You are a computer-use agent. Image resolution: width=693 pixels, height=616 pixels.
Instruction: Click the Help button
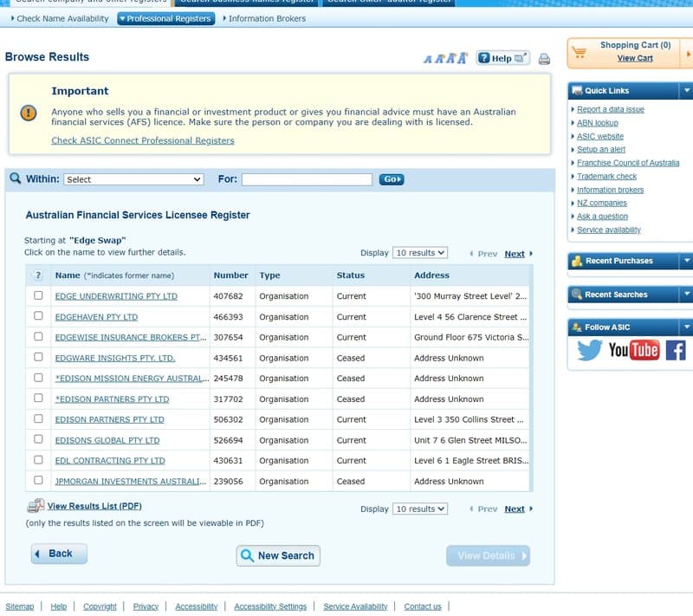(x=503, y=58)
